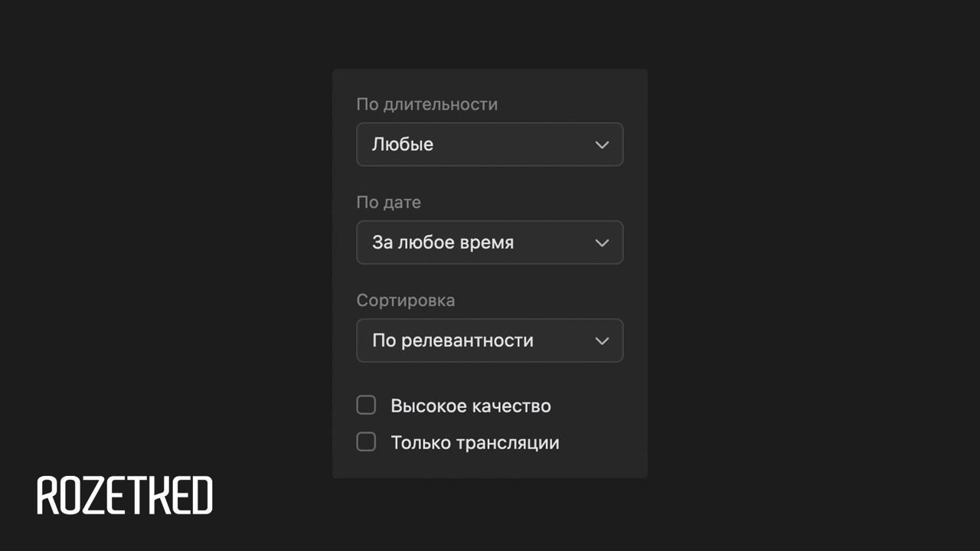The height and width of the screenshot is (551, 980).
Task: Click the Любые value in duration field
Action: pos(403,145)
